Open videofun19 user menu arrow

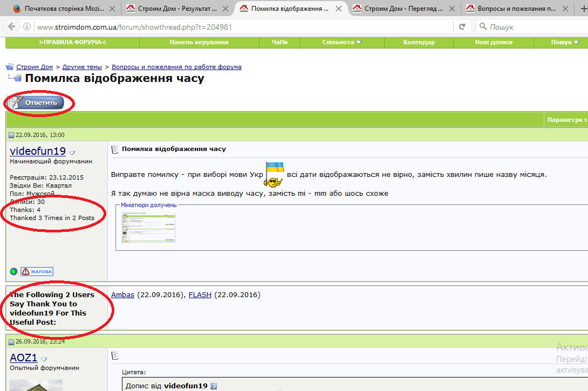click(x=72, y=153)
